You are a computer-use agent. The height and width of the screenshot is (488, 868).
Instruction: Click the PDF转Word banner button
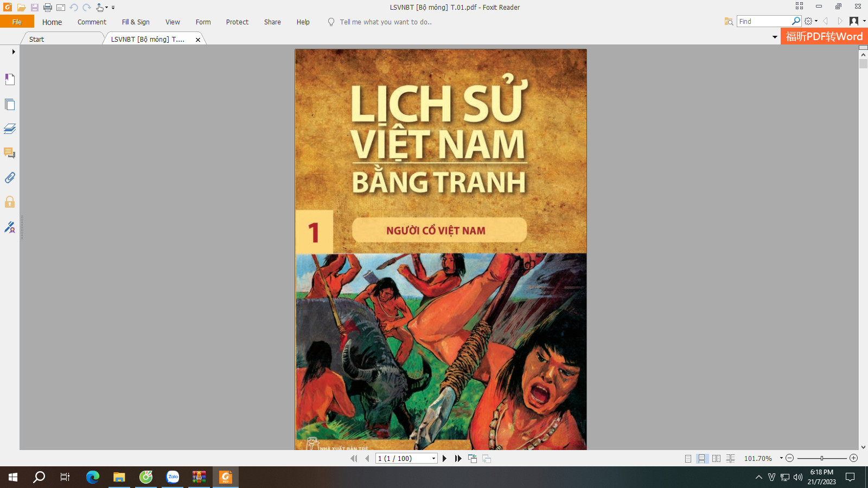(824, 36)
